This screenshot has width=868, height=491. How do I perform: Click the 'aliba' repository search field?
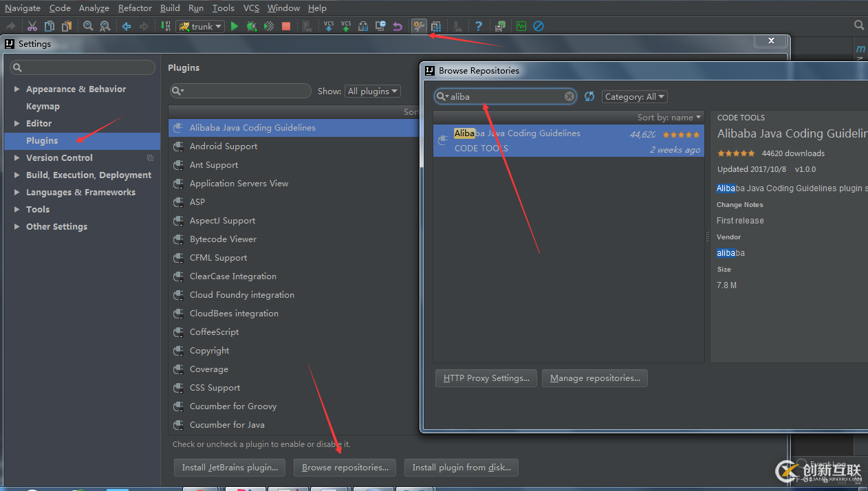[x=506, y=96]
